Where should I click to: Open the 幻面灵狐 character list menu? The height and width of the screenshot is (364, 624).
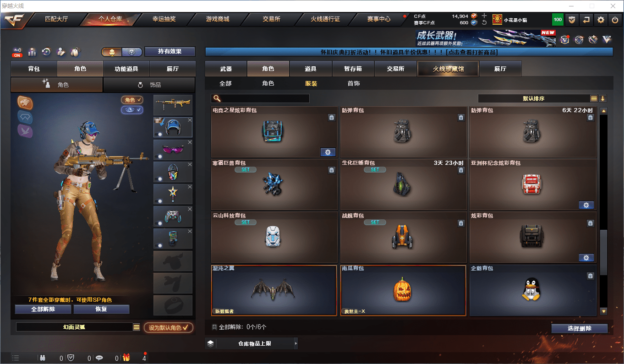(137, 327)
